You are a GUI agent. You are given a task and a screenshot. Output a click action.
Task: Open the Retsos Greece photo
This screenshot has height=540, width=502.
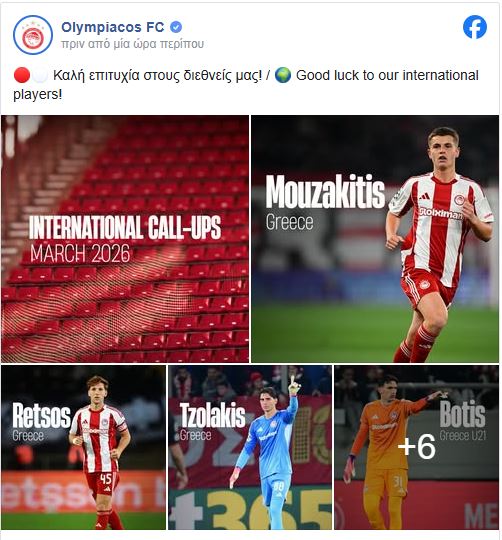(83, 447)
